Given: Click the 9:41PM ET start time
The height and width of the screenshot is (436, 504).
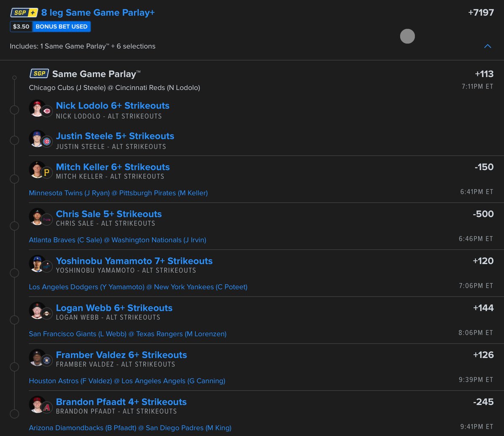Looking at the screenshot, I should click(477, 427).
